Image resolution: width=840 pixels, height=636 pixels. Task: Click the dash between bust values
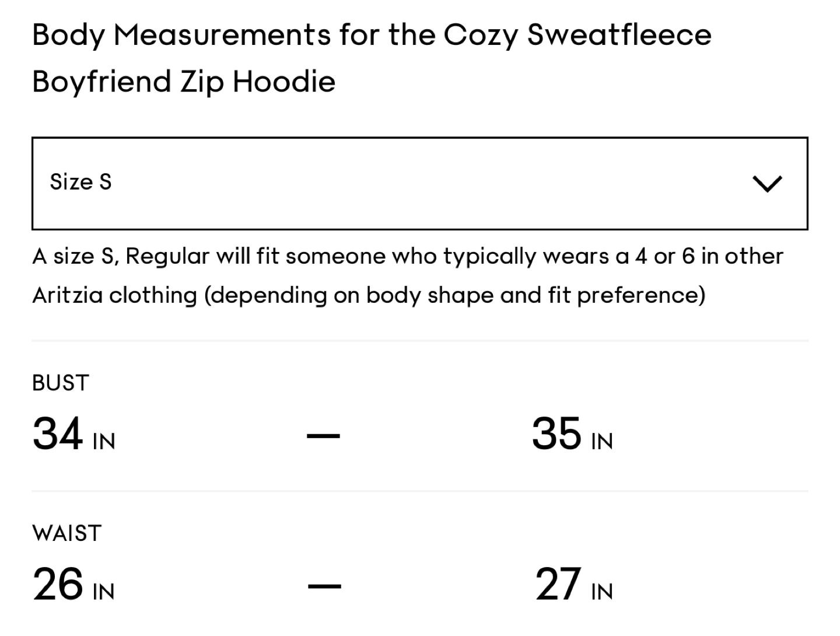point(324,435)
